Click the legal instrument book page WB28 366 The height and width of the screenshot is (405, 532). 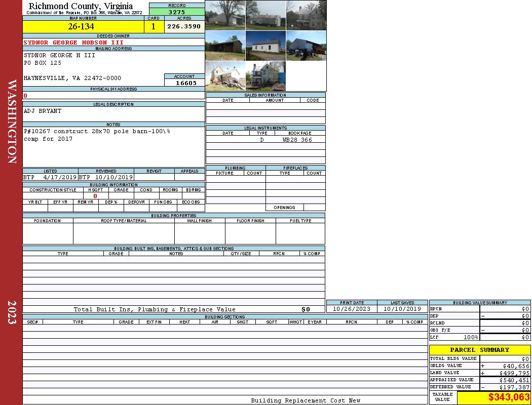coord(297,140)
